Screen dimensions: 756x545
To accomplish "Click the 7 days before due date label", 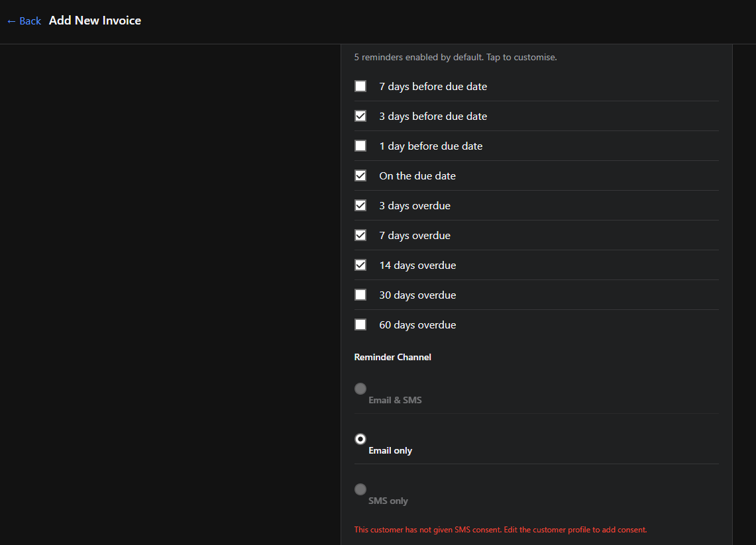I will (x=433, y=87).
